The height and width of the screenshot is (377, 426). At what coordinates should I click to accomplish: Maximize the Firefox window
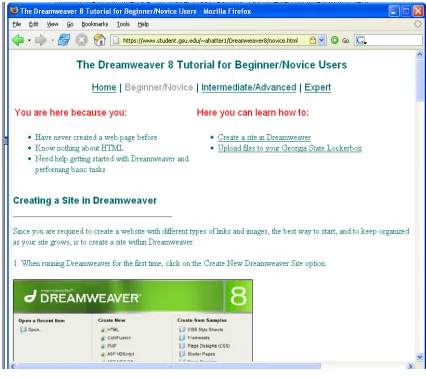(x=406, y=11)
